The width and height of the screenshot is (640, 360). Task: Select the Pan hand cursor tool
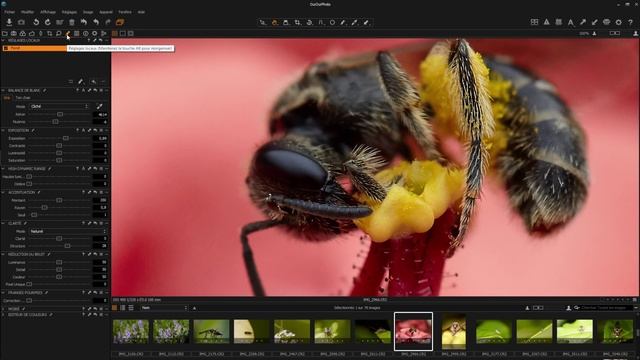275,22
